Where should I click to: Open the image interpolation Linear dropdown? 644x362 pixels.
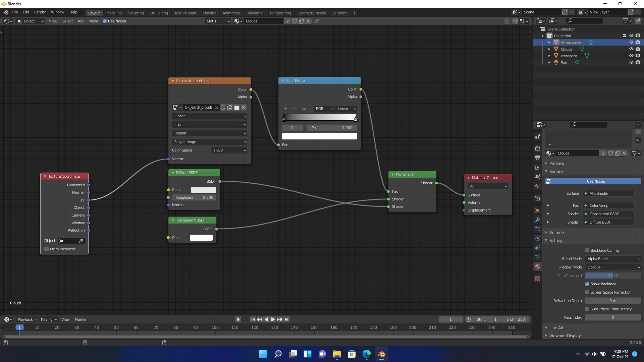210,116
